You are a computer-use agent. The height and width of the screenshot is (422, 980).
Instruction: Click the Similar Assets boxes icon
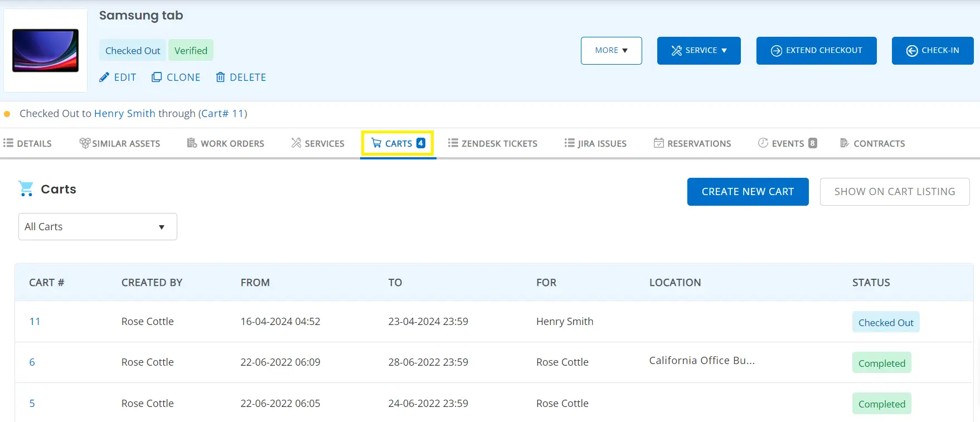click(85, 143)
